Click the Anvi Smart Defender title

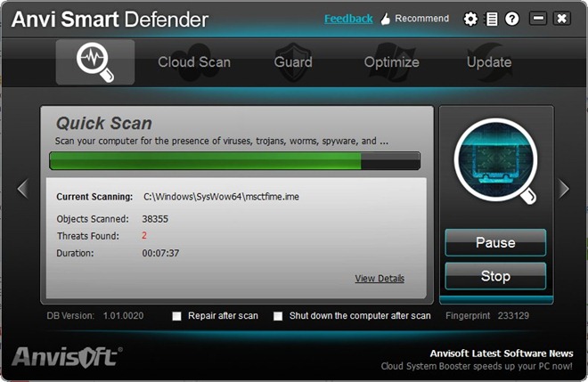[x=110, y=20]
